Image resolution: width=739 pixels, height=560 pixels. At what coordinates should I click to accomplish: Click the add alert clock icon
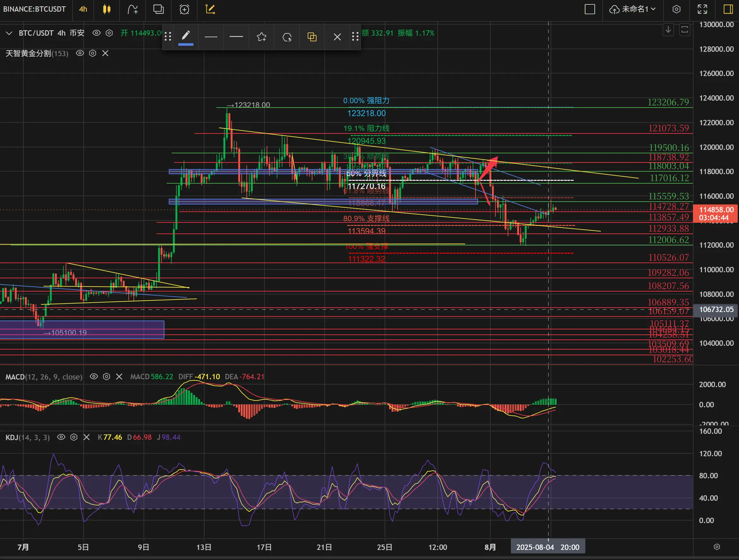(x=184, y=9)
